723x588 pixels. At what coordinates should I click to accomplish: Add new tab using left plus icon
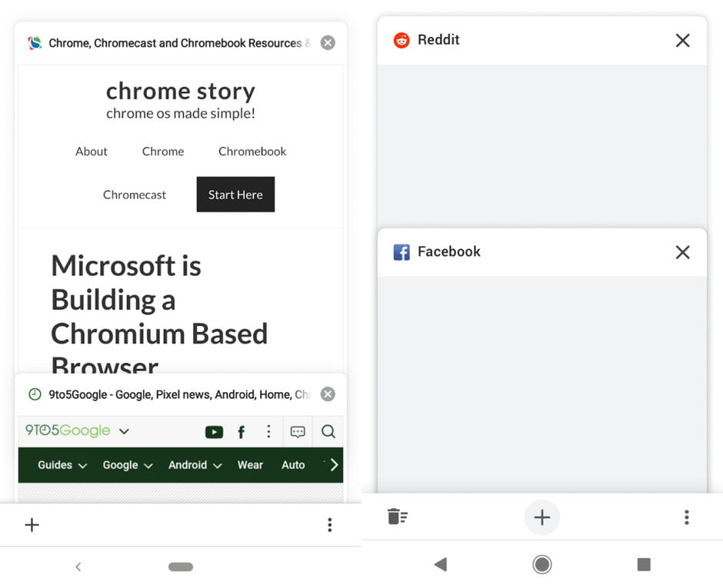32,525
